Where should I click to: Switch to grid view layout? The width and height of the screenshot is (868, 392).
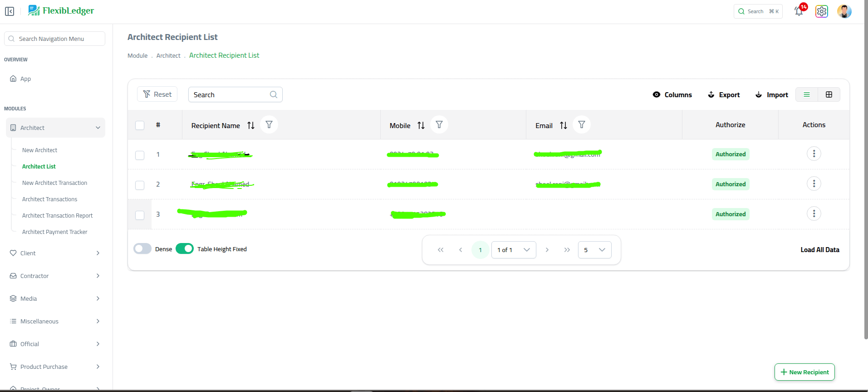[x=829, y=94]
